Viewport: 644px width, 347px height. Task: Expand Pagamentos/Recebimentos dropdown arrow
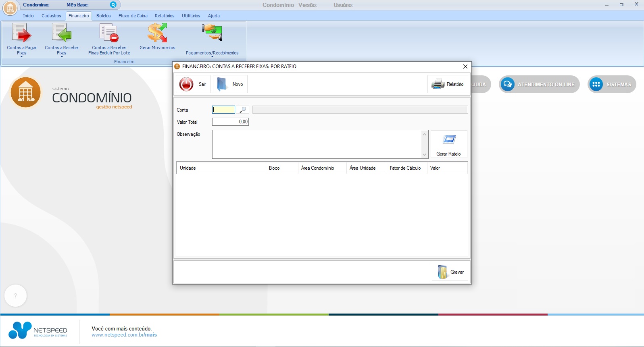tap(212, 57)
